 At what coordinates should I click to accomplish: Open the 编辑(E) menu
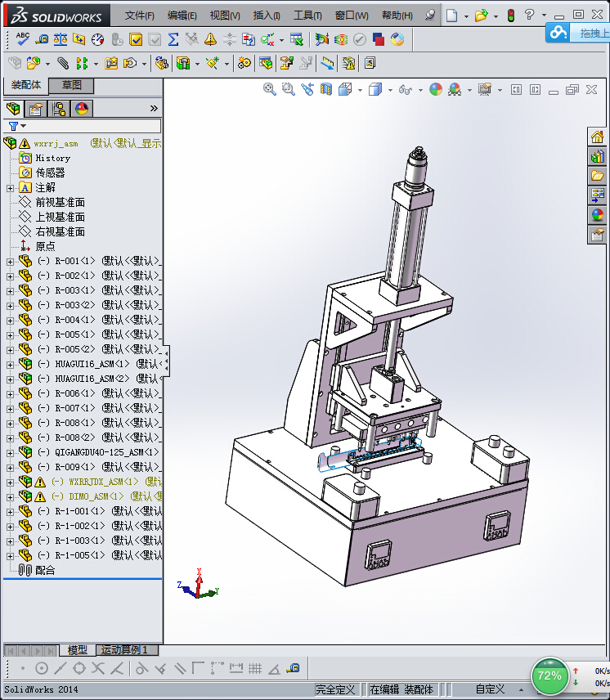pos(182,16)
